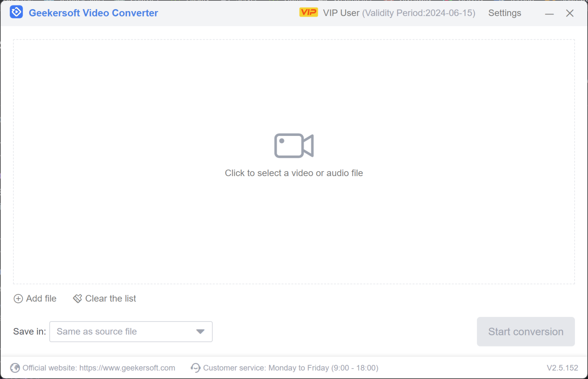Viewport: 588px width, 379px height.
Task: Click the Geekersoft Video Converter logo icon
Action: pos(16,12)
